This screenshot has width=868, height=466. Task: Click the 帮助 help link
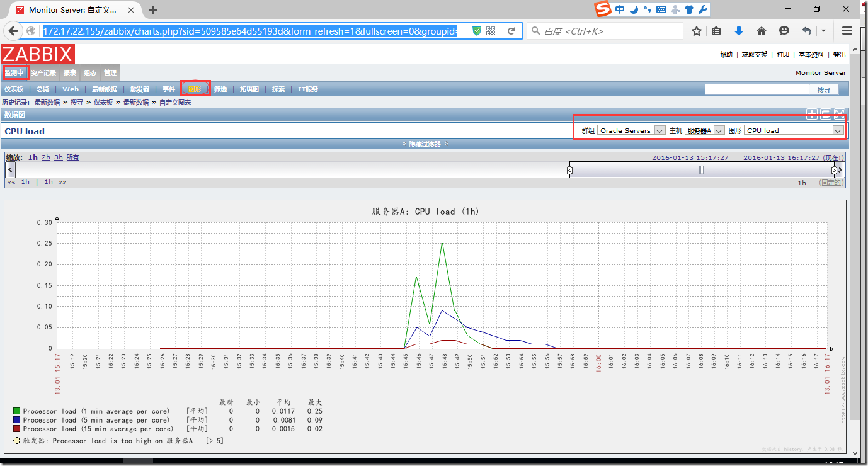click(x=726, y=55)
